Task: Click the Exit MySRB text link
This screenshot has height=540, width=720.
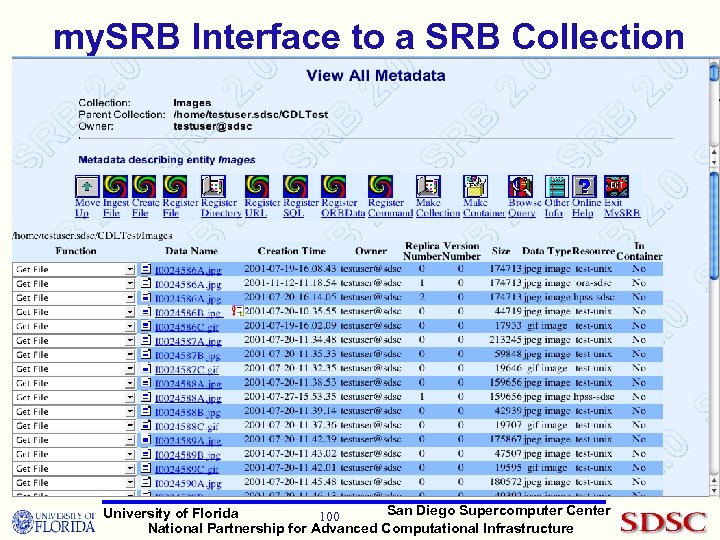Action: (622, 208)
